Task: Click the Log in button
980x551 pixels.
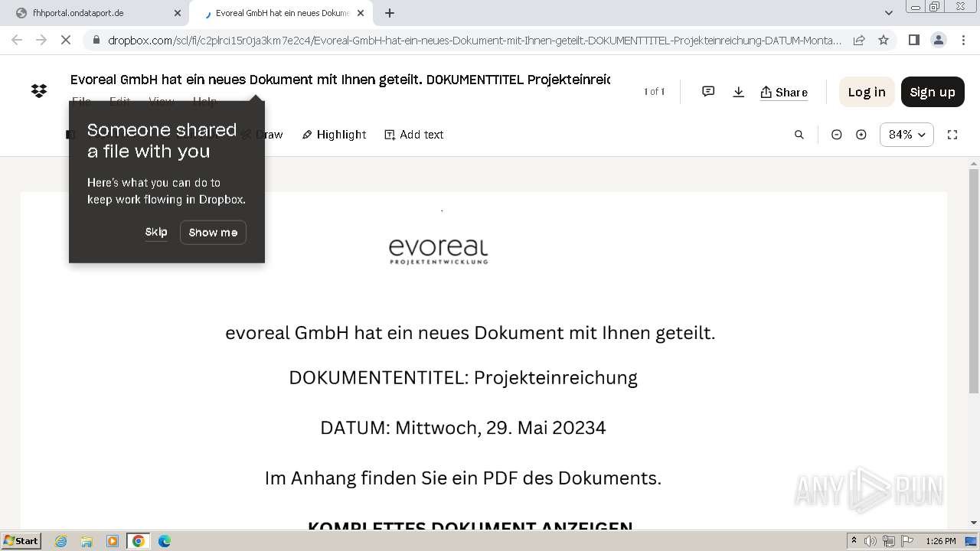Action: point(867,92)
